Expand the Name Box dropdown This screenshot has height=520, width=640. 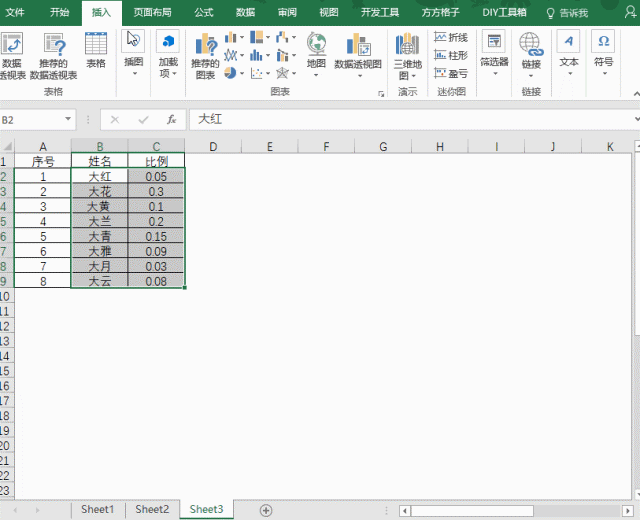pyautogui.click(x=68, y=119)
